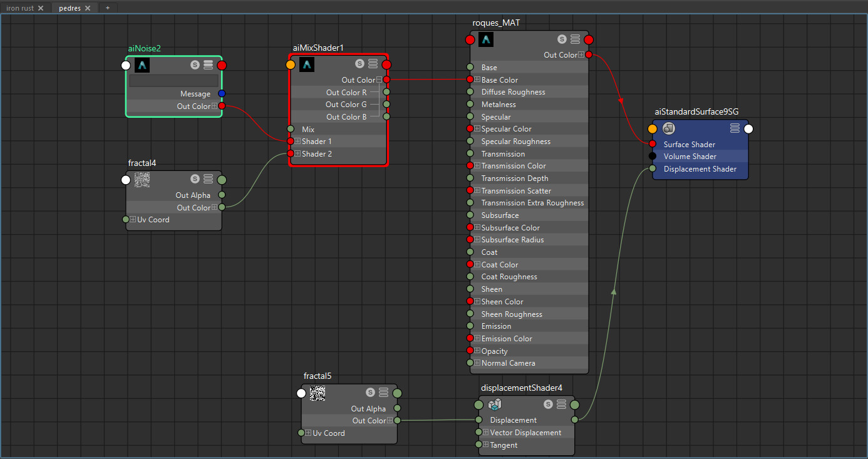Click the shading group icon on aiStandardSurface9SG
Image resolution: width=868 pixels, height=459 pixels.
[669, 128]
